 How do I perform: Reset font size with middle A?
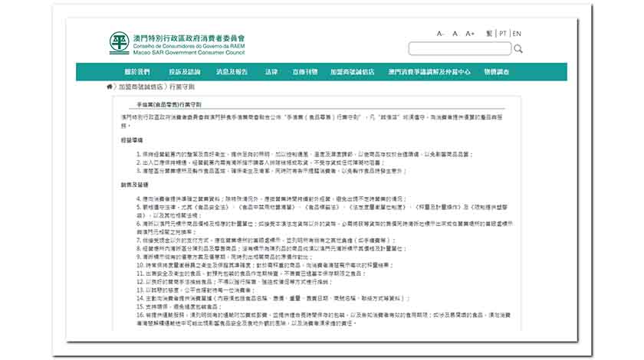pos(455,34)
